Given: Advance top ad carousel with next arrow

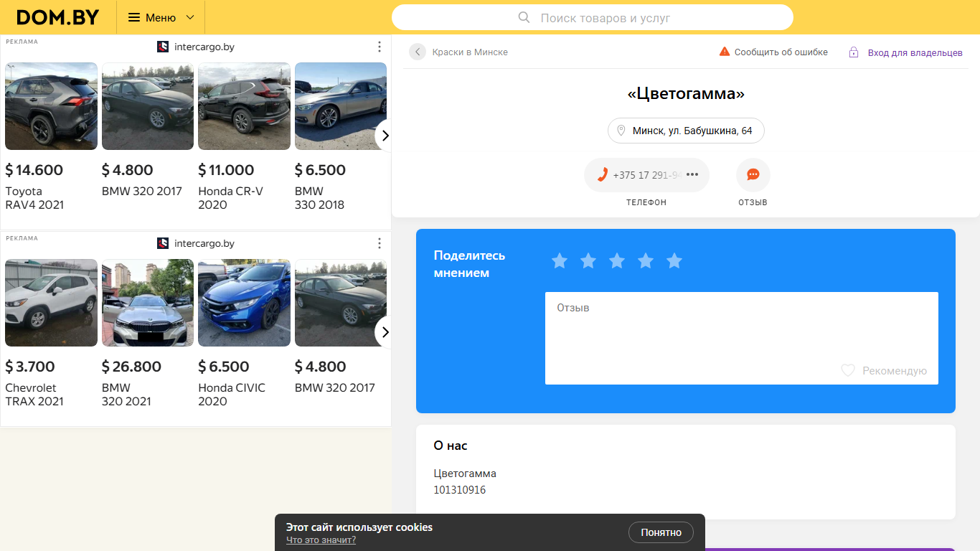Looking at the screenshot, I should pos(385,135).
